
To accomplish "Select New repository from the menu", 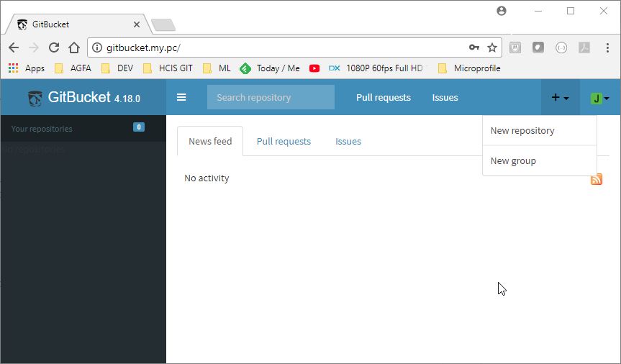I will pyautogui.click(x=522, y=131).
